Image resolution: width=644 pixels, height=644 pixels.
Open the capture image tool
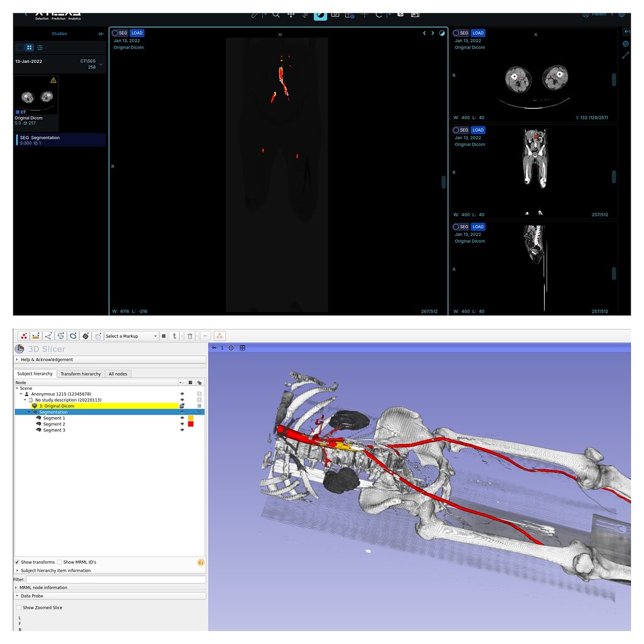pos(336,15)
